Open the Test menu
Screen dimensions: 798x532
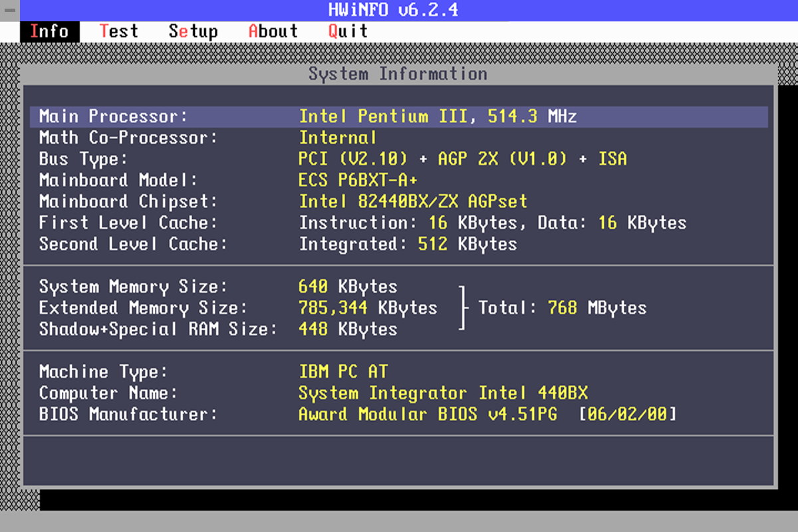coord(119,31)
